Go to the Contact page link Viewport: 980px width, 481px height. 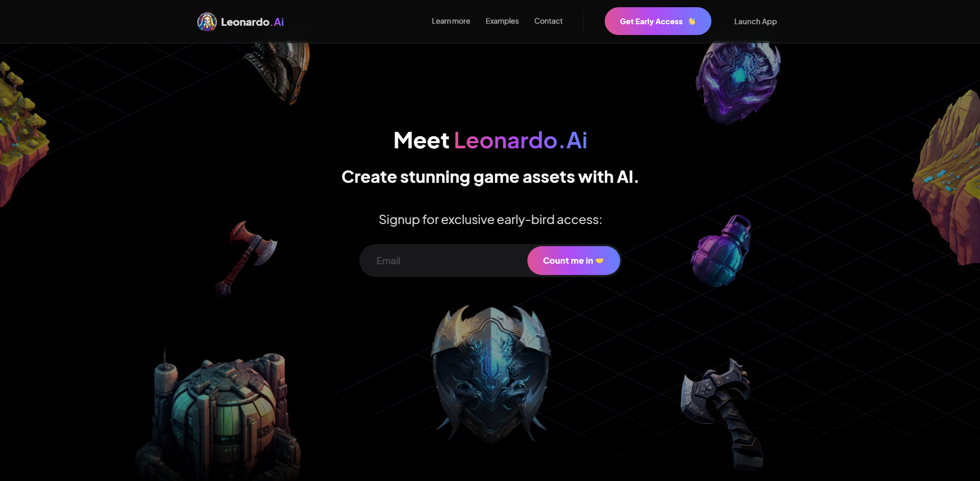[548, 21]
